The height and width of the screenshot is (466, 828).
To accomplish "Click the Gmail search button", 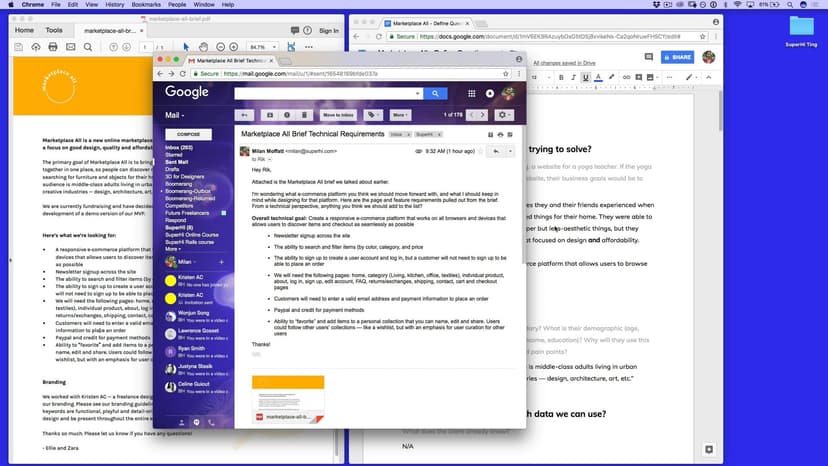I will tap(435, 93).
